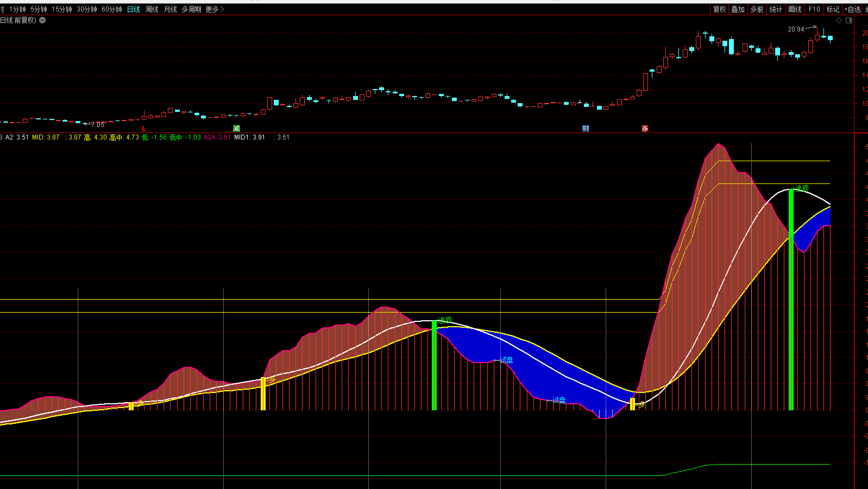Click the first green 逃顶 signal bar
This screenshot has width=868, height=489.
click(434, 365)
